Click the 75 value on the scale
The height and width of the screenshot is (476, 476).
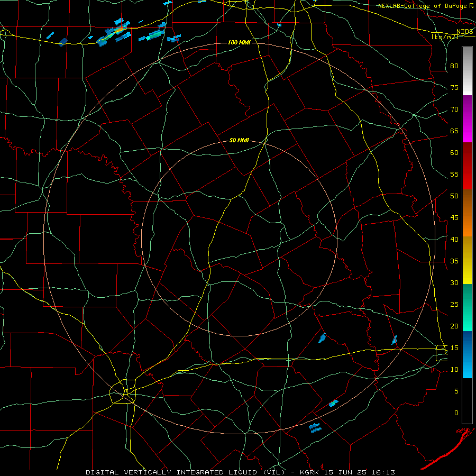click(454, 87)
